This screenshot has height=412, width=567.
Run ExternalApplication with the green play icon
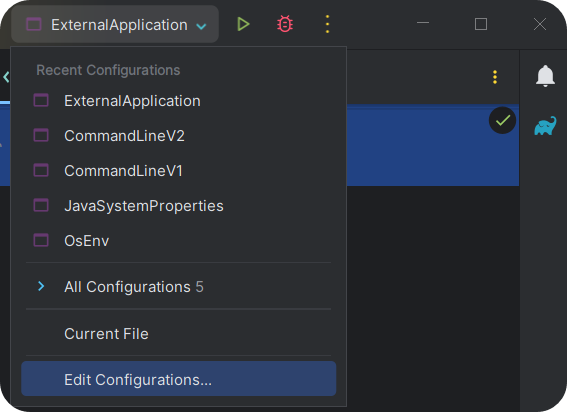[x=243, y=24]
